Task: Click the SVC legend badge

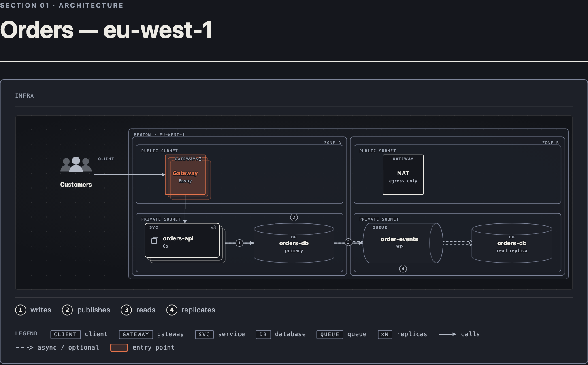Action: [204, 334]
